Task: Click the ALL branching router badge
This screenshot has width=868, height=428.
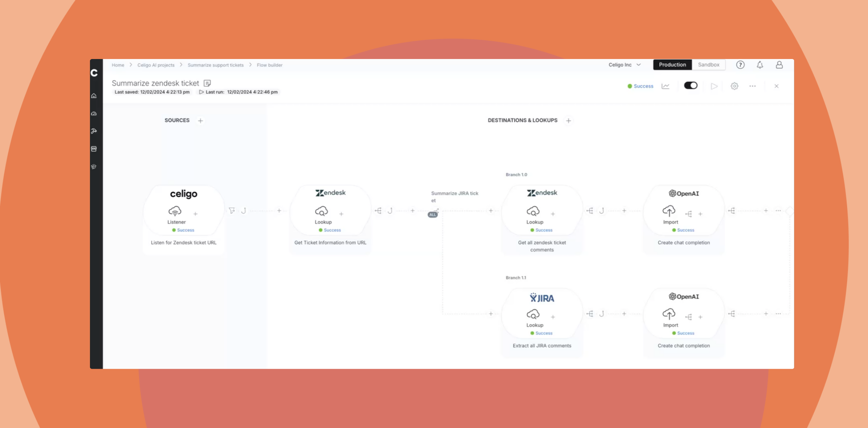Action: pyautogui.click(x=432, y=215)
